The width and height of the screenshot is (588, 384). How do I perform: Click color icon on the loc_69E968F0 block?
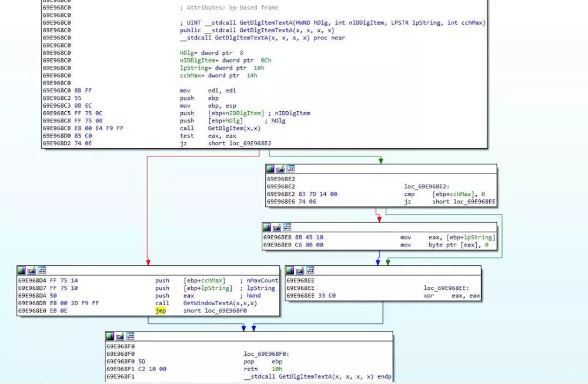(110, 336)
